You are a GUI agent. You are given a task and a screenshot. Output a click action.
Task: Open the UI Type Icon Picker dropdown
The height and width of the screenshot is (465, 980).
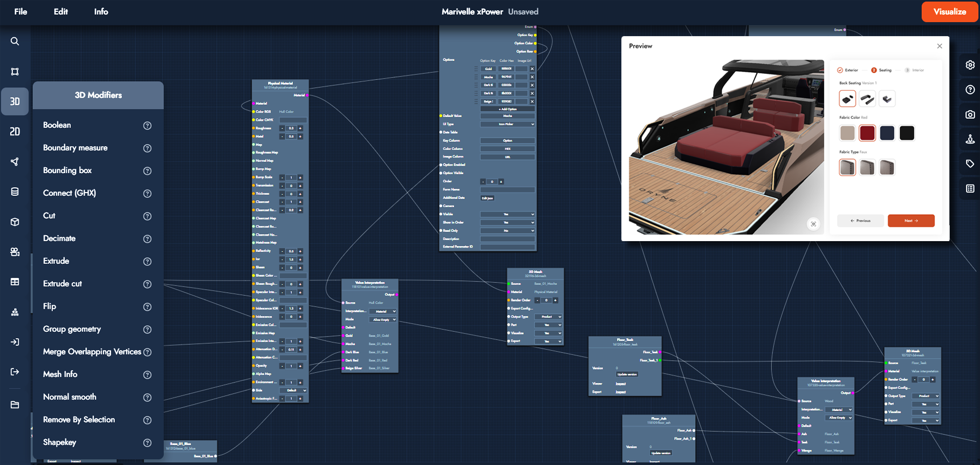(x=508, y=124)
